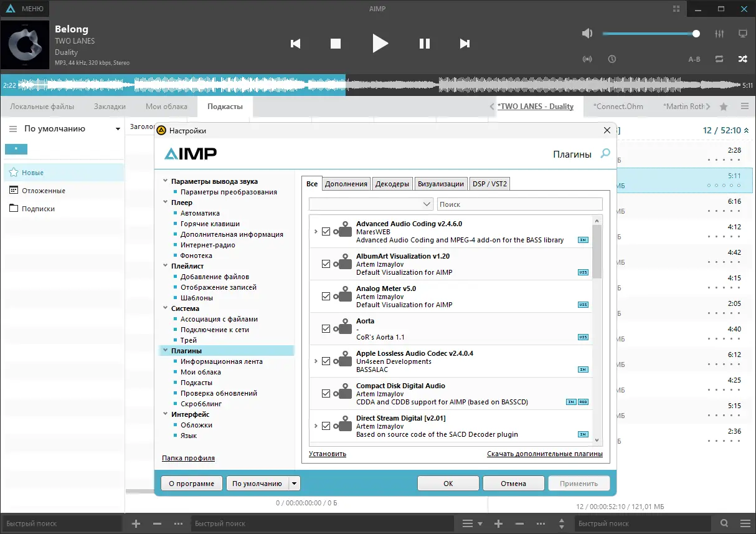This screenshot has height=534, width=756.
Task: Open the main МЕНЮ with AIMP logo
Action: (26, 9)
